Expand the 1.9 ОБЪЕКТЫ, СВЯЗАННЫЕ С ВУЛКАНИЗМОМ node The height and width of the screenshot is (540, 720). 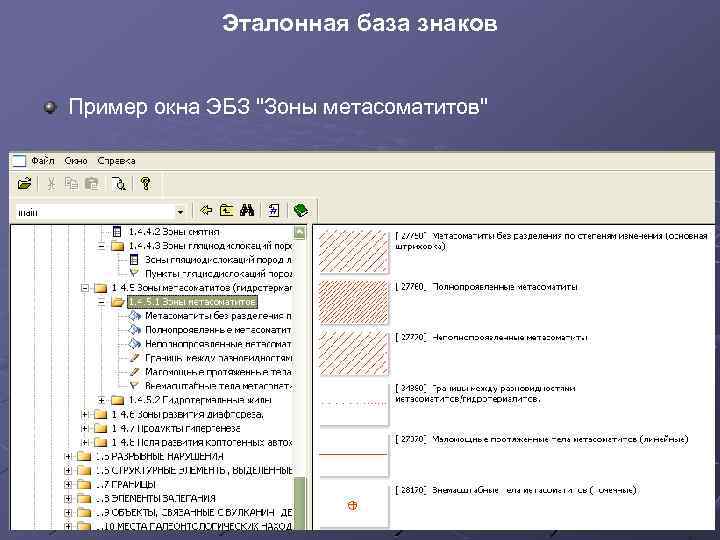[x=68, y=512]
